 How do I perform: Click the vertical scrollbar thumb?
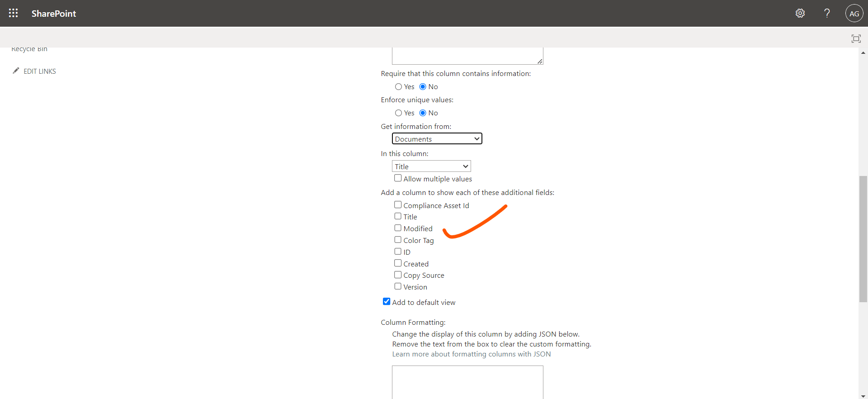click(x=863, y=238)
